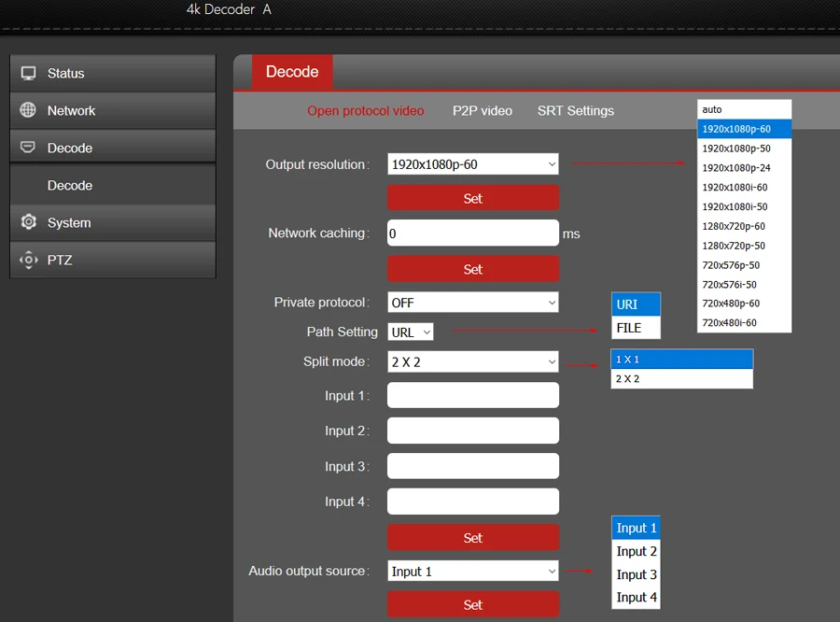Open the Audio output source dropdown
Viewport: 840px width, 622px height.
tap(473, 571)
